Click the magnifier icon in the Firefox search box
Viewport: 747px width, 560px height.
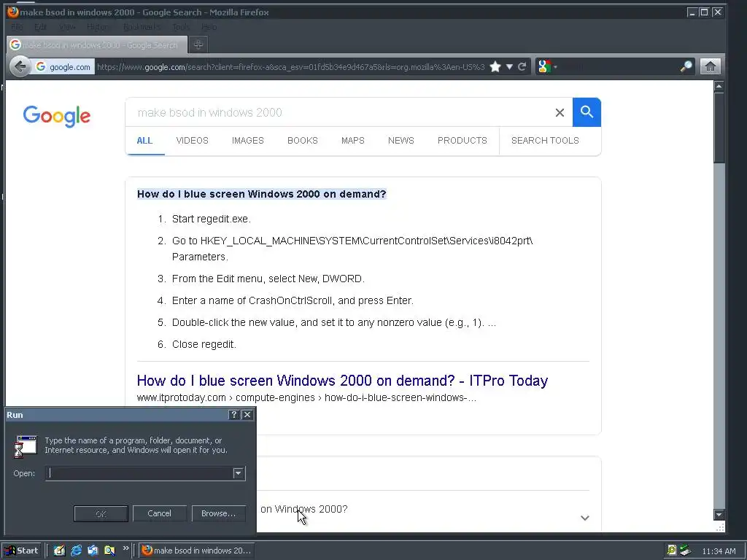point(686,66)
